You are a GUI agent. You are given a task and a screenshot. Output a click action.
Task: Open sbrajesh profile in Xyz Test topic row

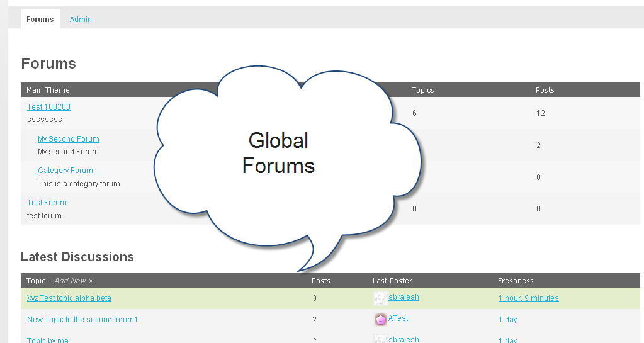404,297
